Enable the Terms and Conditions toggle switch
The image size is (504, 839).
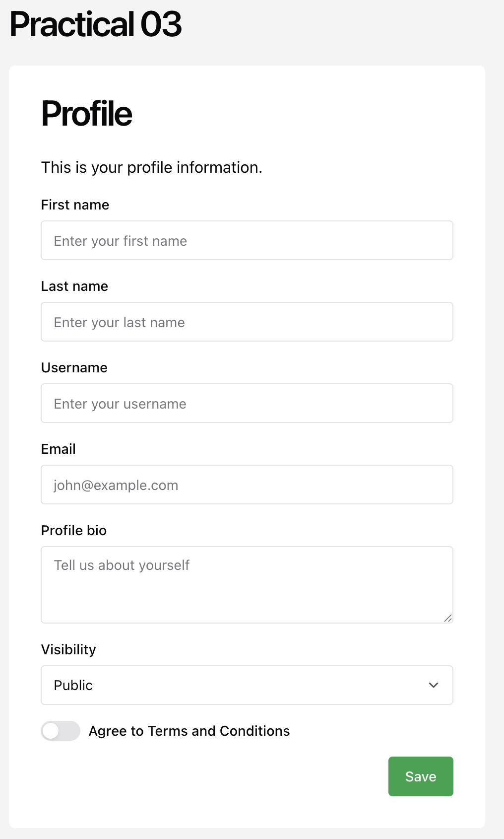[61, 731]
